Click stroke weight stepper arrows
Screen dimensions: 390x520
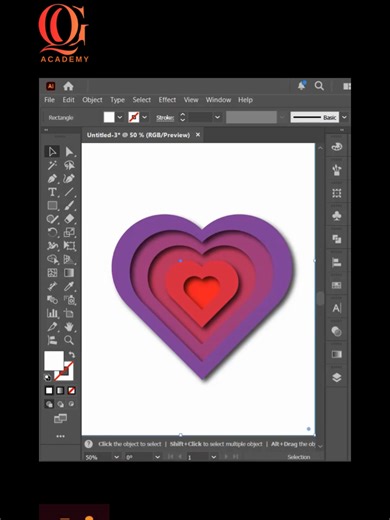click(x=182, y=117)
